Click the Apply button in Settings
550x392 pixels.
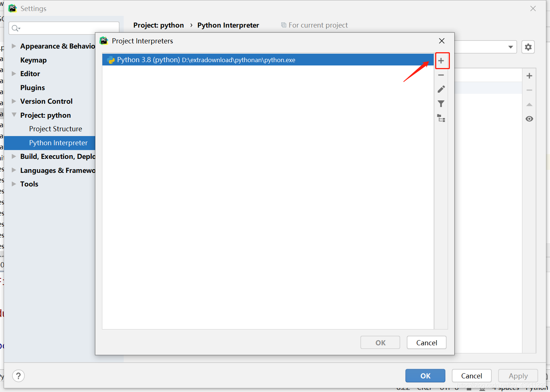518,376
